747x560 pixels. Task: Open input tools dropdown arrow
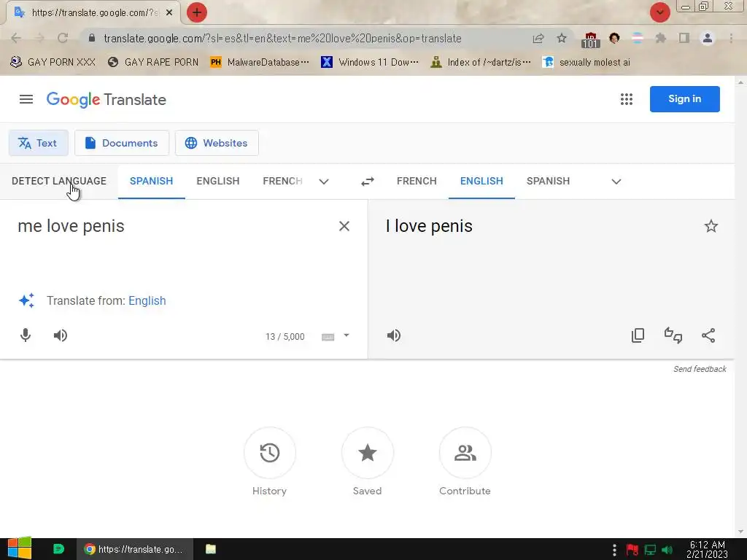point(347,335)
